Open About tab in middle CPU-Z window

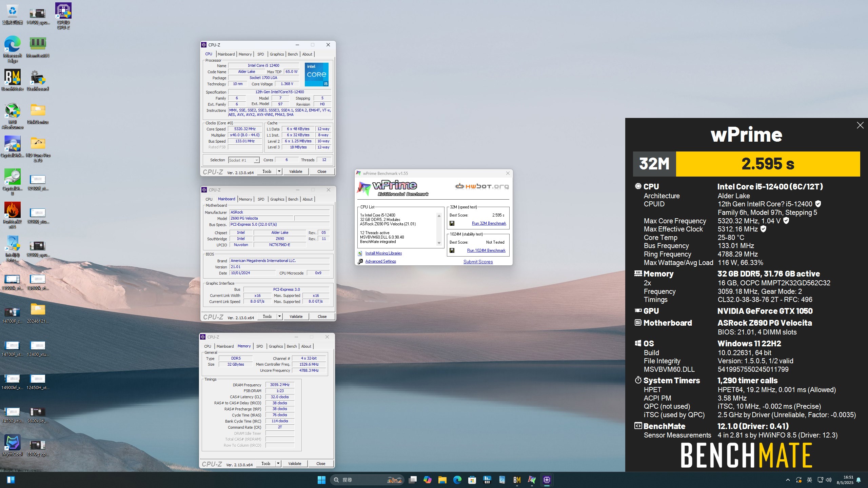(x=308, y=199)
